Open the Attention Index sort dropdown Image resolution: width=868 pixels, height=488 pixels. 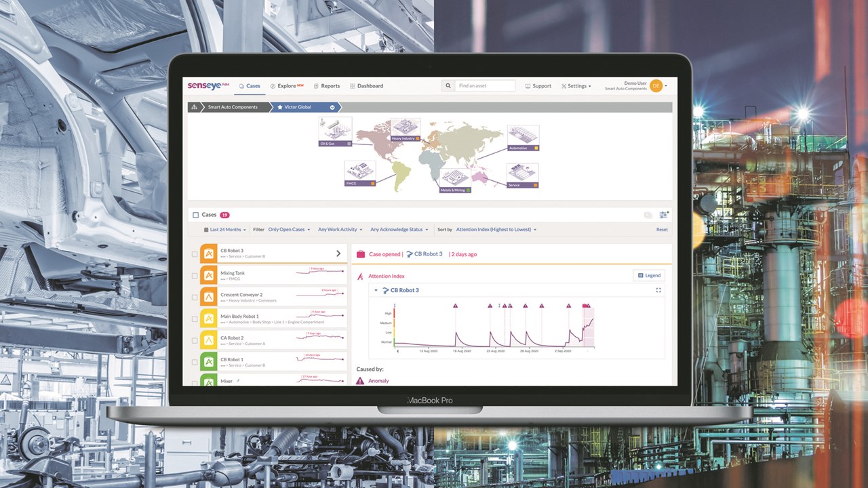click(496, 230)
